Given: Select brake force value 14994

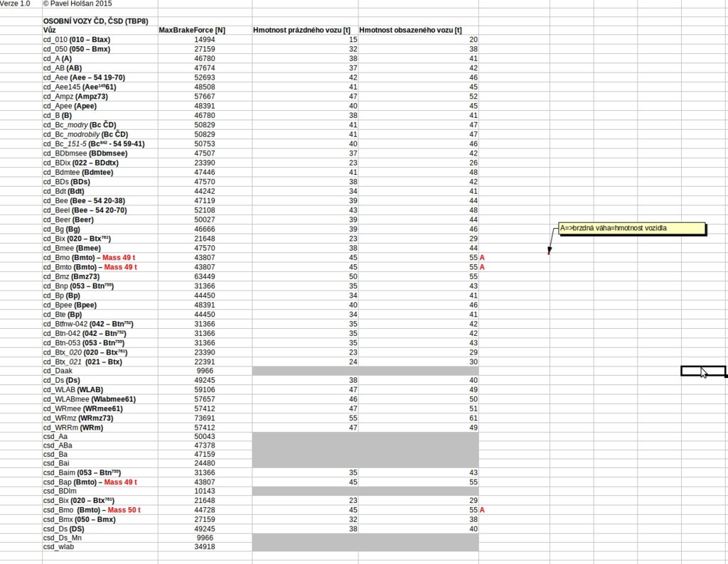Looking at the screenshot, I should tap(205, 40).
